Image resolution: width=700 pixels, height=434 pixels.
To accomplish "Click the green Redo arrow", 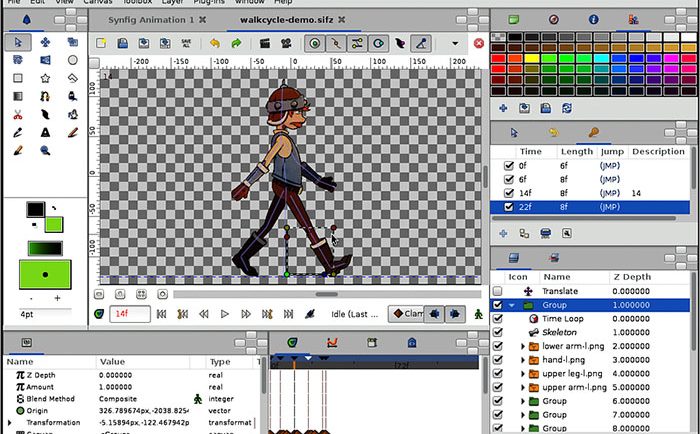I will (236, 44).
